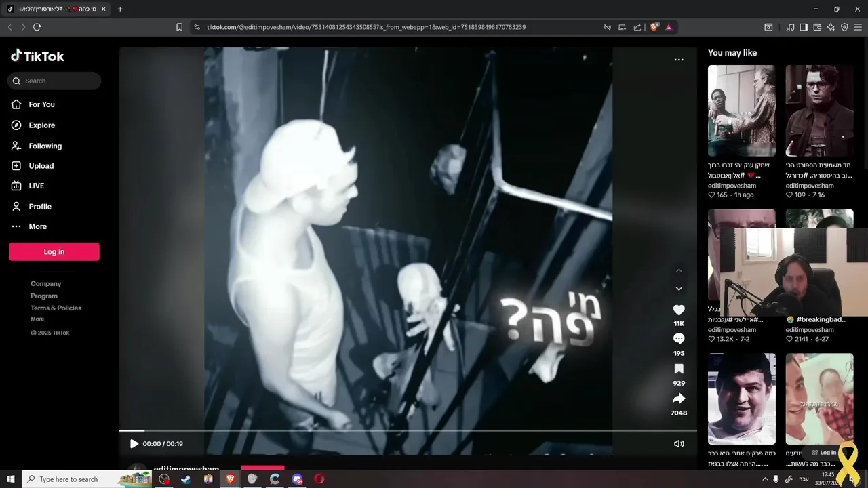Viewport: 868px width, 488px height.
Task: Click the TikTok logo
Action: click(37, 56)
